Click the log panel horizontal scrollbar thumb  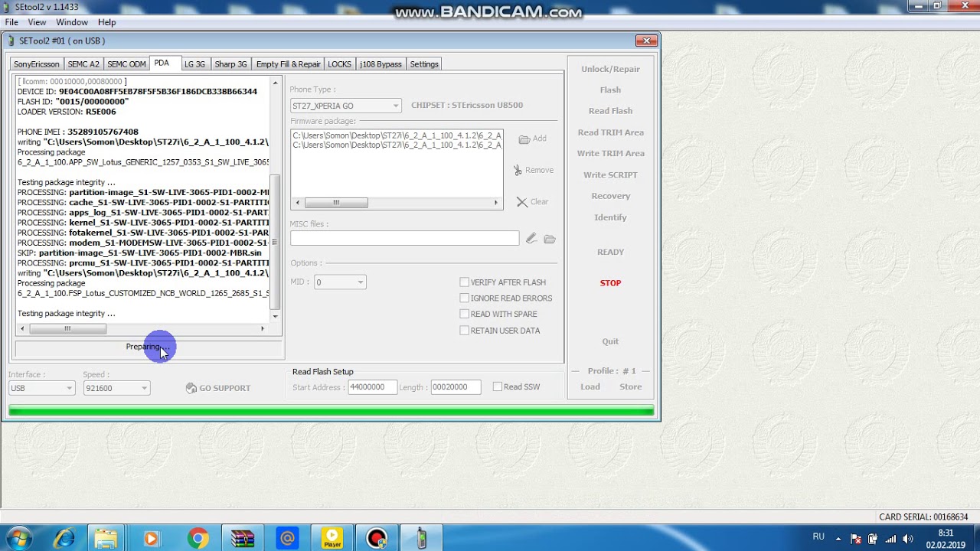click(67, 328)
